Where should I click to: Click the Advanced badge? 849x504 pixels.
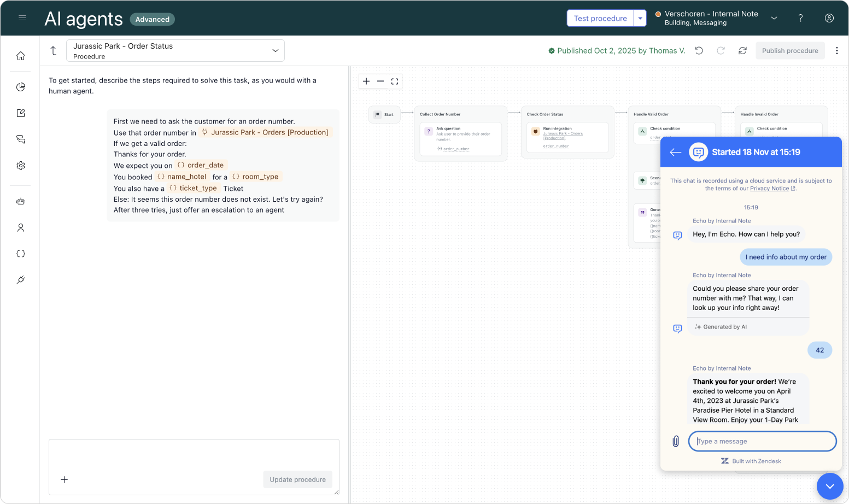[x=152, y=19]
